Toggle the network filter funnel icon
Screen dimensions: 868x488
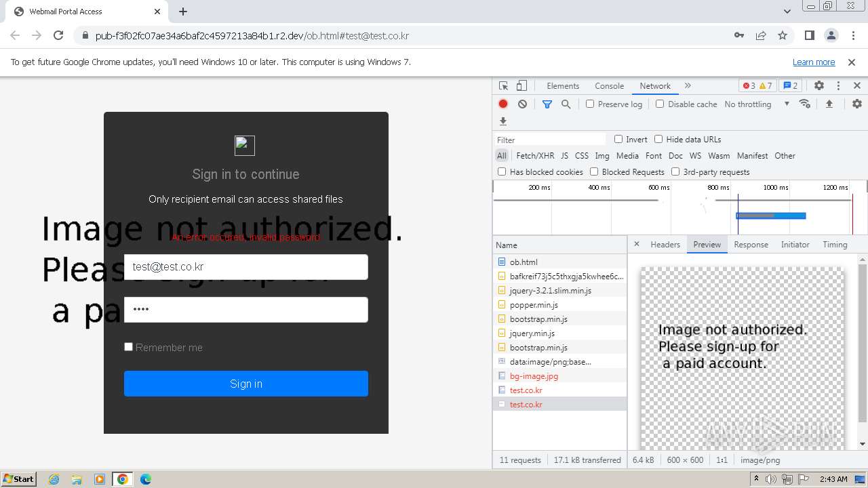(x=547, y=104)
